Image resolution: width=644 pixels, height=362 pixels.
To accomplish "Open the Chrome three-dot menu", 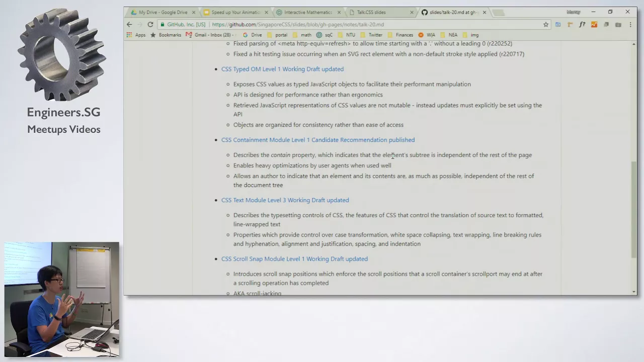I will click(x=630, y=24).
